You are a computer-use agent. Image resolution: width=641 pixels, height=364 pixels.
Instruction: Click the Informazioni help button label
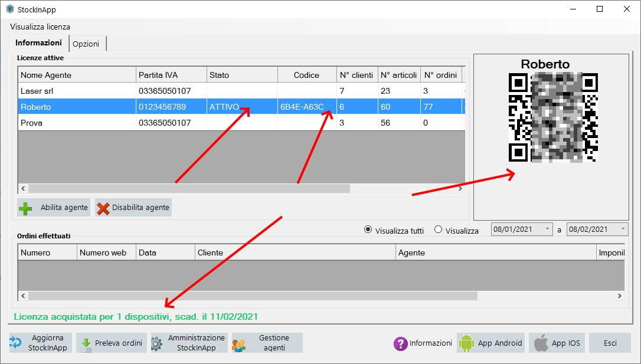(x=431, y=343)
